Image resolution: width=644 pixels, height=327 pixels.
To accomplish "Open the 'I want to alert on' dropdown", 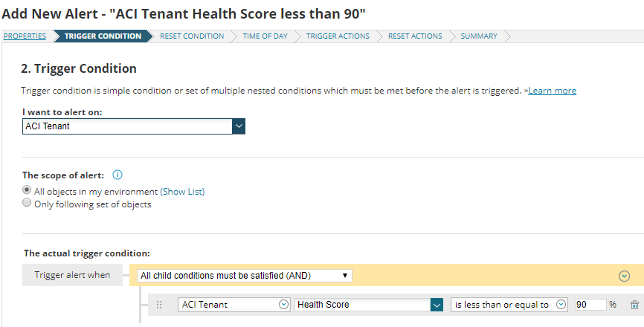I will pos(238,126).
